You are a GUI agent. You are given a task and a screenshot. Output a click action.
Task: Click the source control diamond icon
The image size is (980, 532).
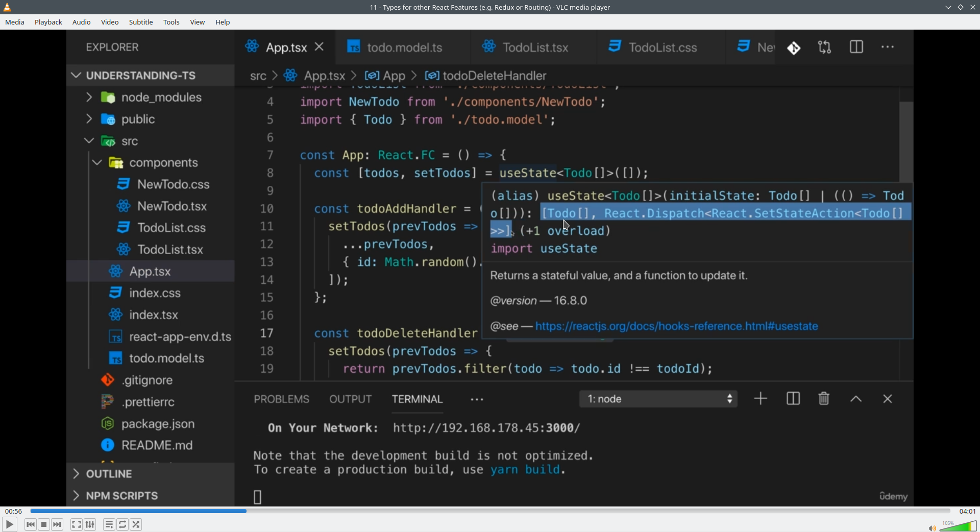pyautogui.click(x=794, y=48)
